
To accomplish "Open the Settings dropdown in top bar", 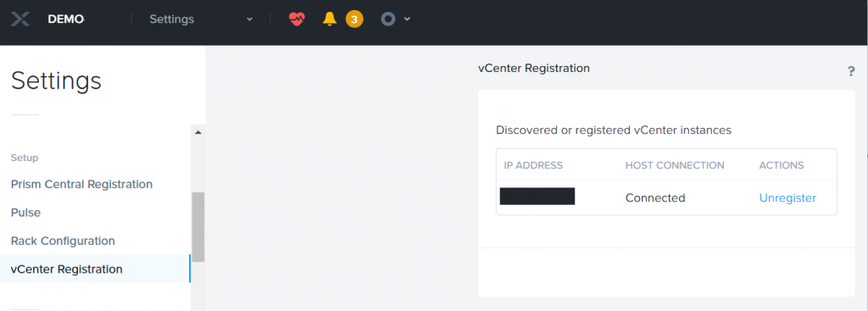I will [x=201, y=19].
